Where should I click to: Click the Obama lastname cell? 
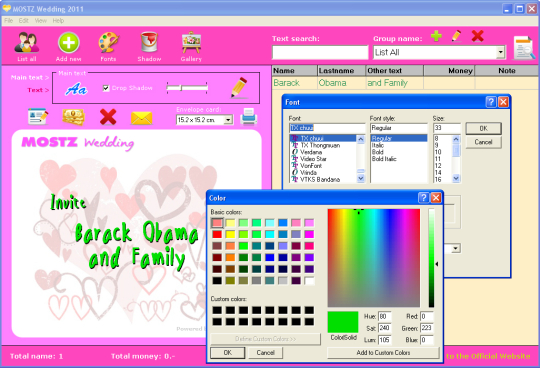tap(341, 83)
